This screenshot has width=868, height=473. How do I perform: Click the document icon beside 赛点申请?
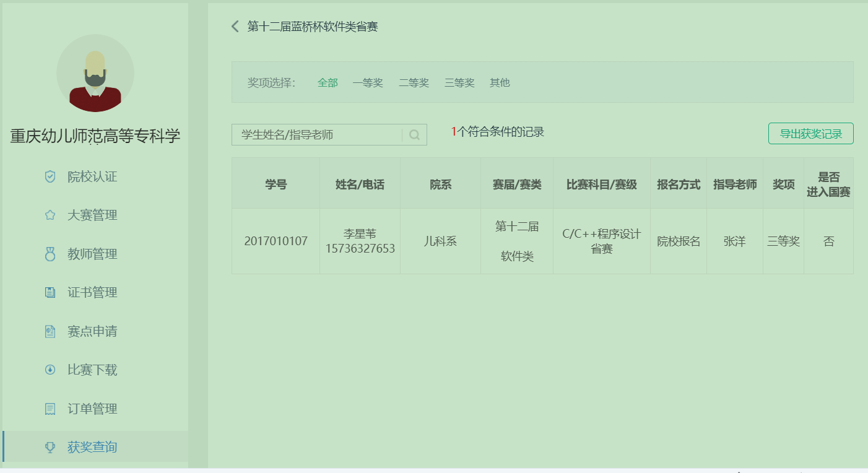50,331
